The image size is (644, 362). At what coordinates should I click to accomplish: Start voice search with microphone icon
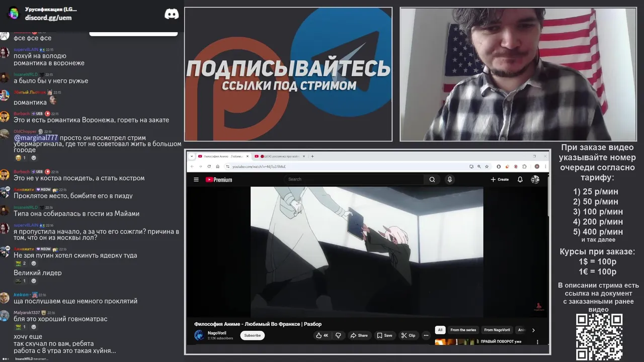point(450,179)
